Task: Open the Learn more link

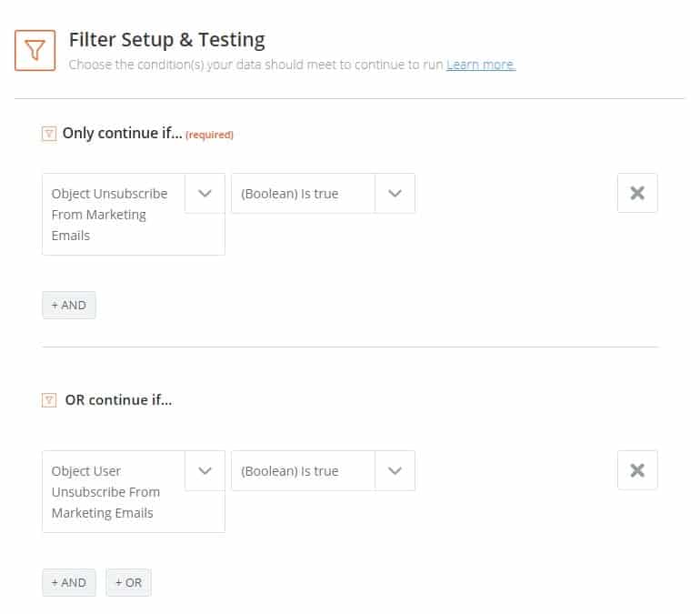Action: pos(481,65)
